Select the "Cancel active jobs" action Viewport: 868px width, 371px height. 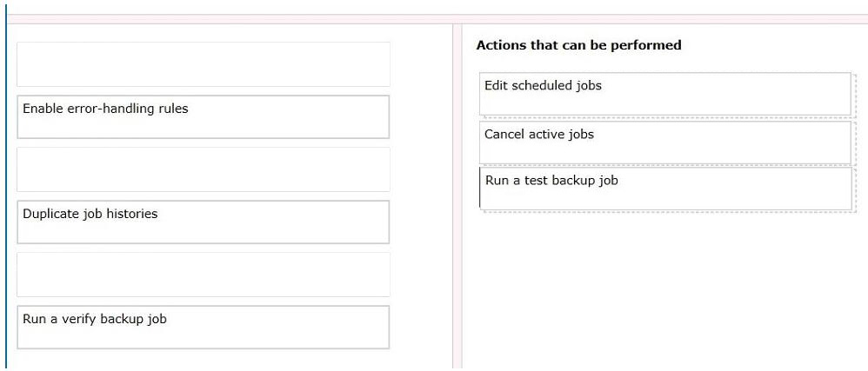pyautogui.click(x=664, y=142)
